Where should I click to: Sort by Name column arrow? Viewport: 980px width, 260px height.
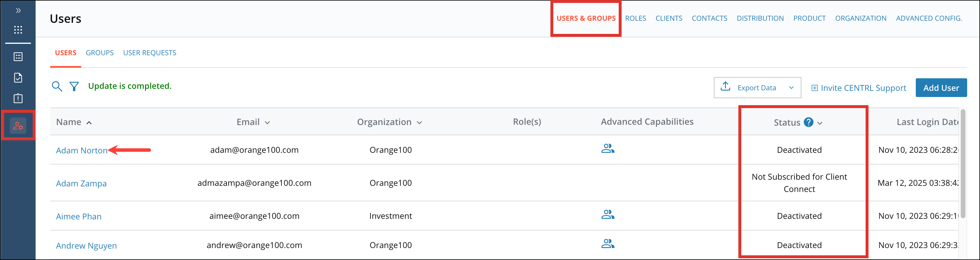[89, 123]
